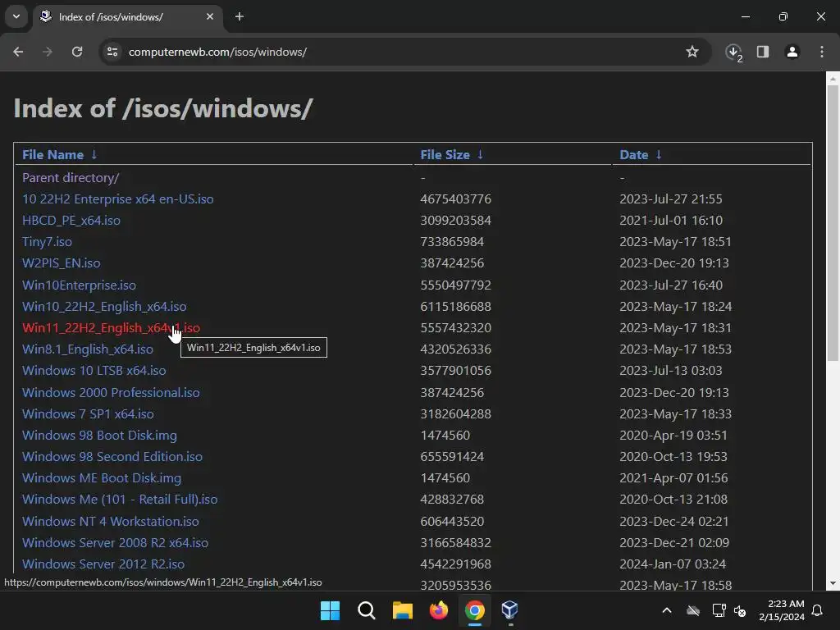Close the Index of /isos/windows/ tab
Viewport: 840px width, 630px height.
click(210, 16)
